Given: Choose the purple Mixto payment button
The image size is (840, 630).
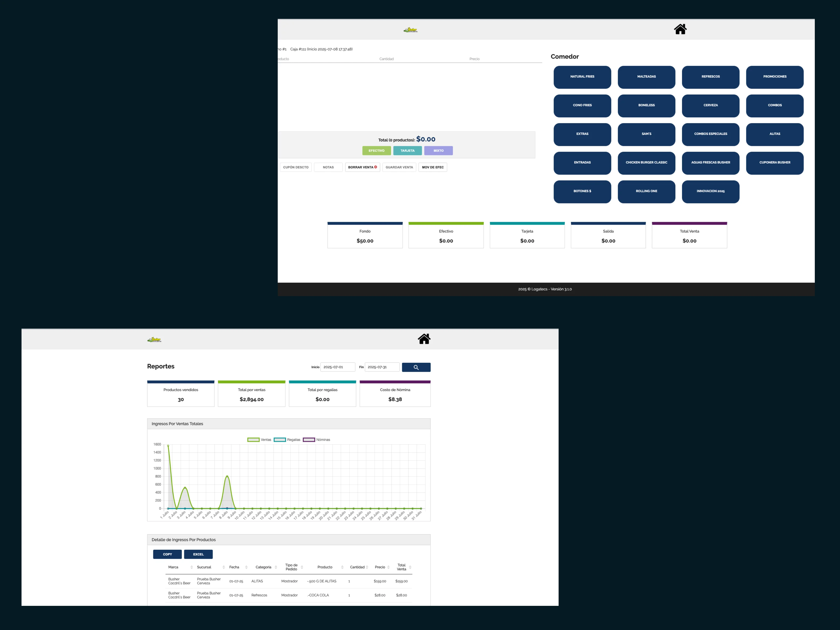Looking at the screenshot, I should [438, 151].
